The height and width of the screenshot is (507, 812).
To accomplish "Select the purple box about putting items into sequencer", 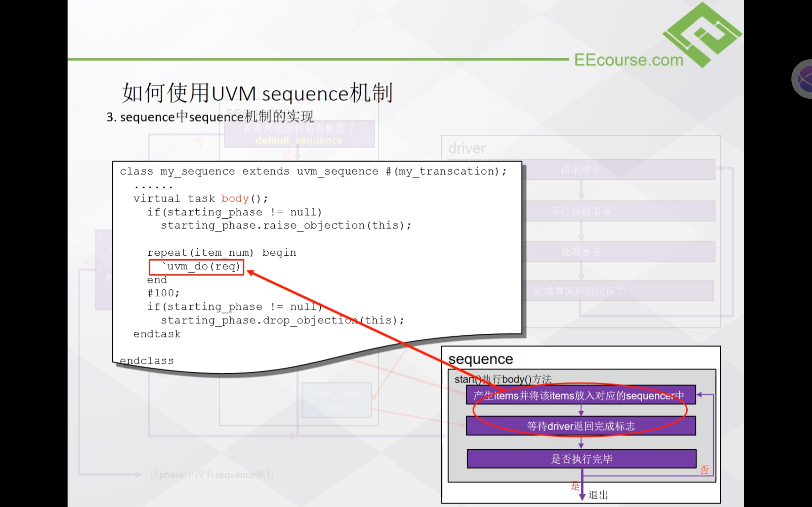I will tap(580, 395).
